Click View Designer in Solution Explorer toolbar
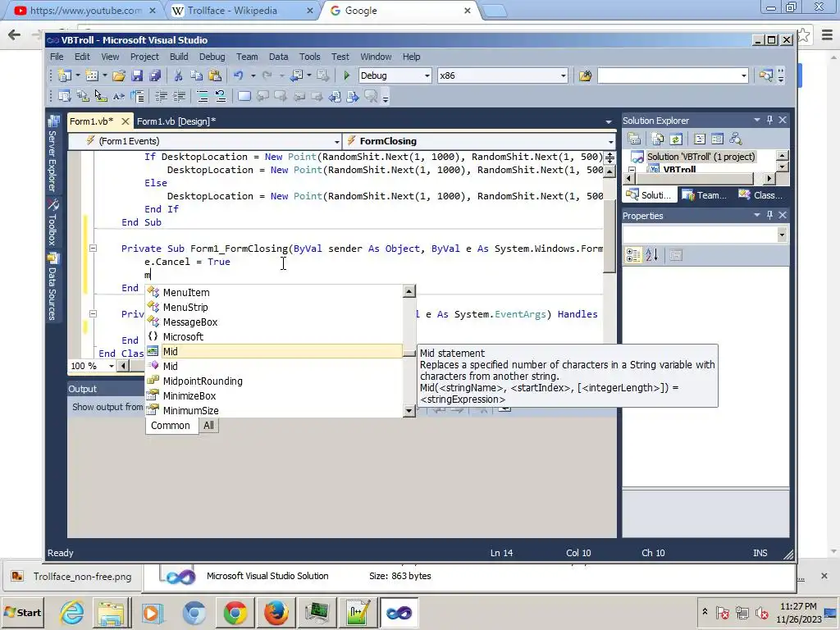The image size is (840, 630). 717,139
